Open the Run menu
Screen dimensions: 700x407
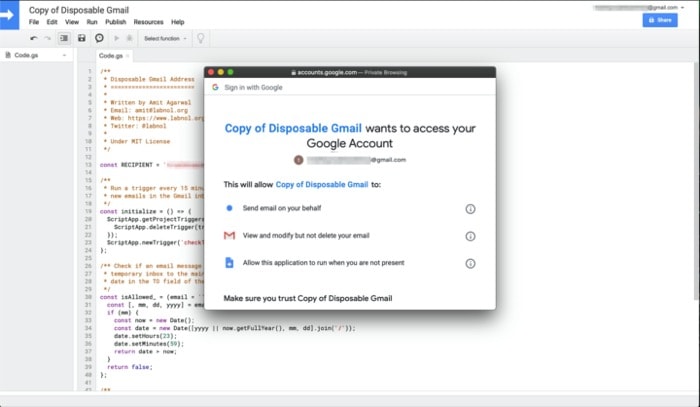tap(92, 22)
